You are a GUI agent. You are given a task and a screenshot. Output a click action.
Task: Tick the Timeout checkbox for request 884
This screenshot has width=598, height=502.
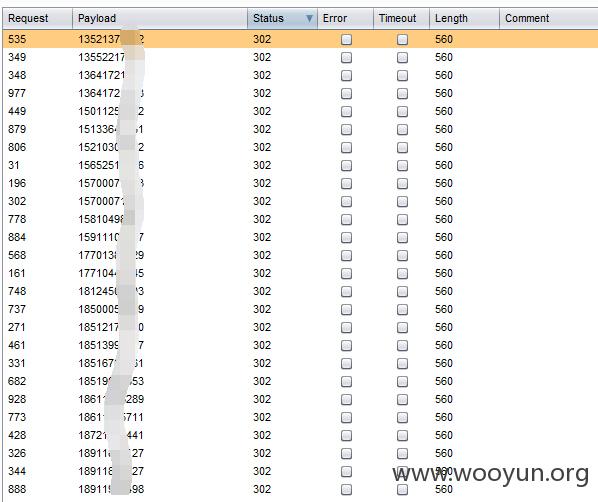click(x=402, y=237)
